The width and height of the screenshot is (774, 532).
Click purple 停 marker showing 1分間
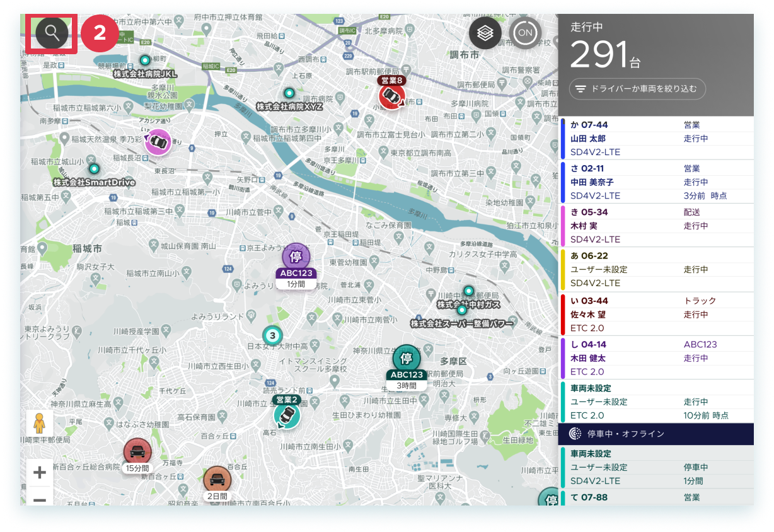(296, 257)
